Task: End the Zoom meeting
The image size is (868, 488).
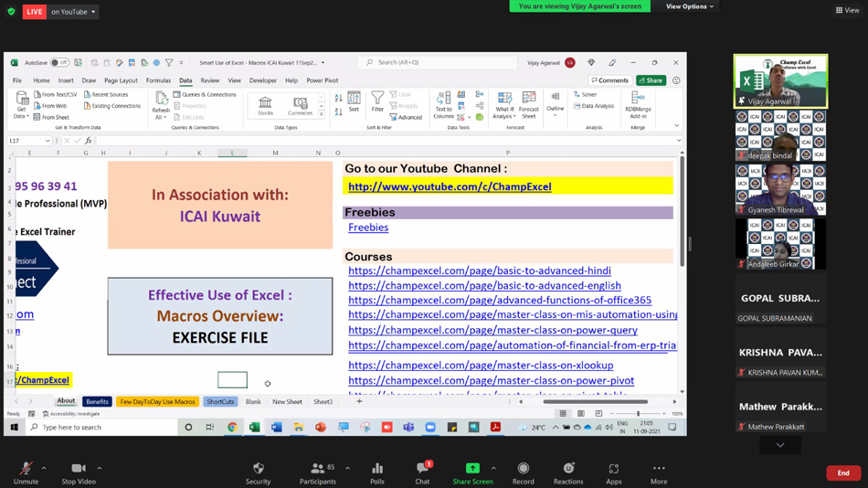Action: (x=843, y=472)
